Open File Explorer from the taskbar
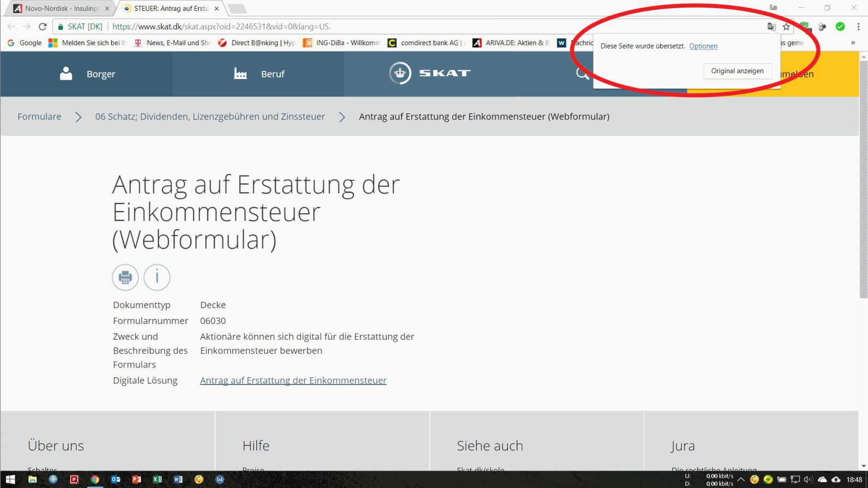The height and width of the screenshot is (488, 868). 32,479
